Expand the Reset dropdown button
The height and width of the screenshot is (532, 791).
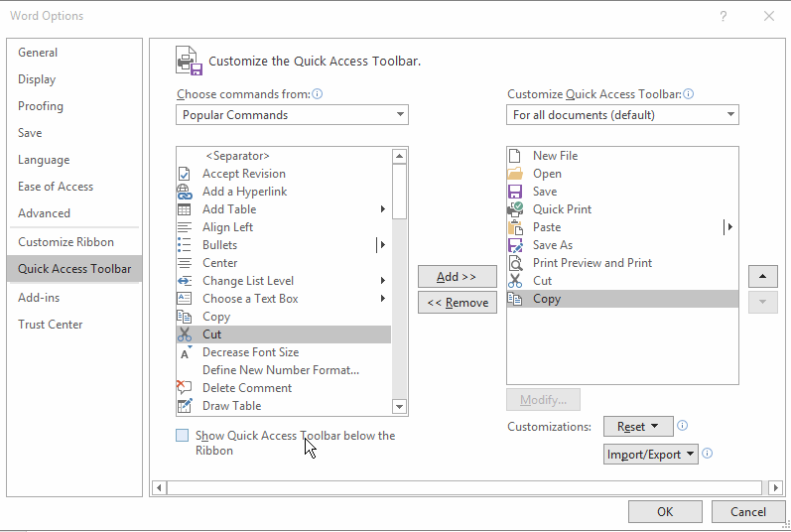click(x=638, y=427)
